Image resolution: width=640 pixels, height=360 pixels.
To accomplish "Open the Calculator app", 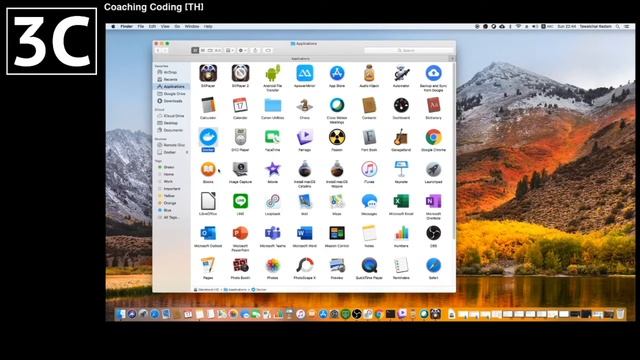I will click(208, 105).
